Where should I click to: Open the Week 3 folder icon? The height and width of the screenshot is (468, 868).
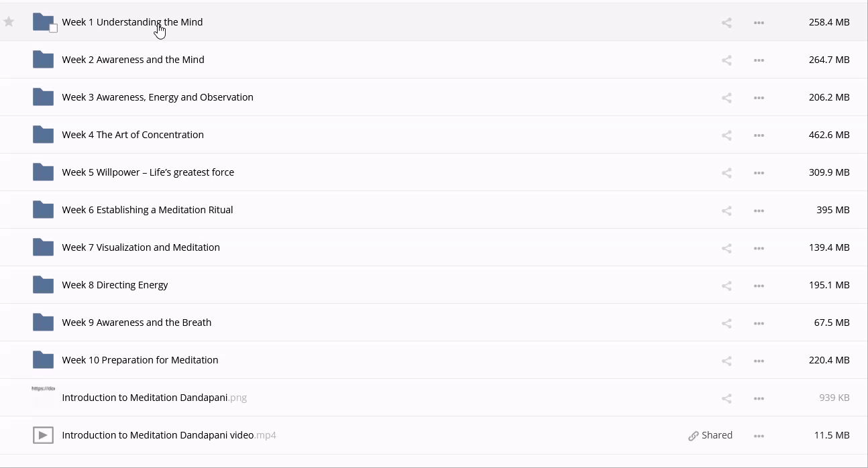[43, 97]
